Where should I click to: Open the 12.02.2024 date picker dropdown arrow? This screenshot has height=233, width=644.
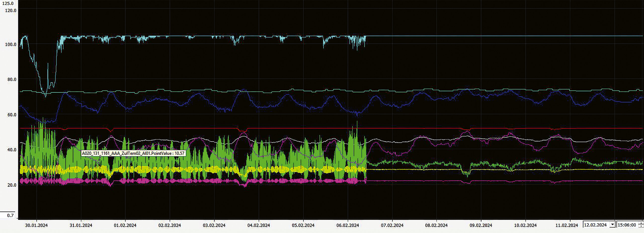(x=613, y=225)
